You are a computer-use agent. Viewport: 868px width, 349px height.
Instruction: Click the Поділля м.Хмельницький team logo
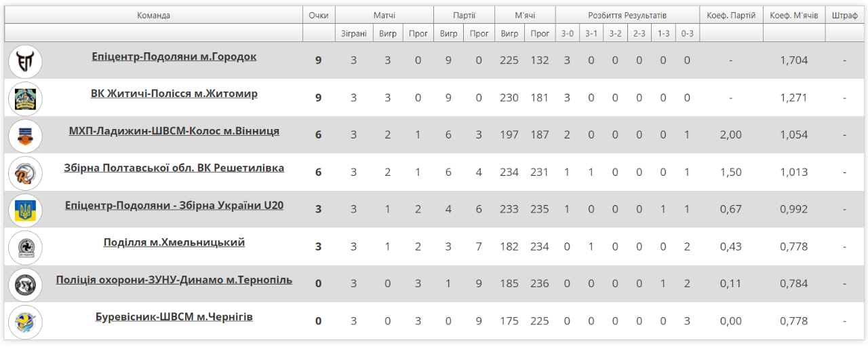tap(25, 248)
